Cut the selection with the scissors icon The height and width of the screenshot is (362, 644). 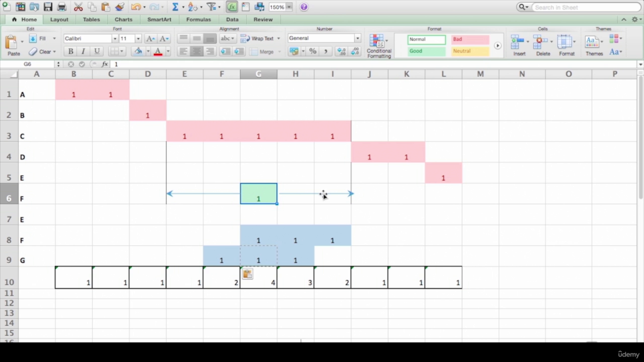coord(78,7)
